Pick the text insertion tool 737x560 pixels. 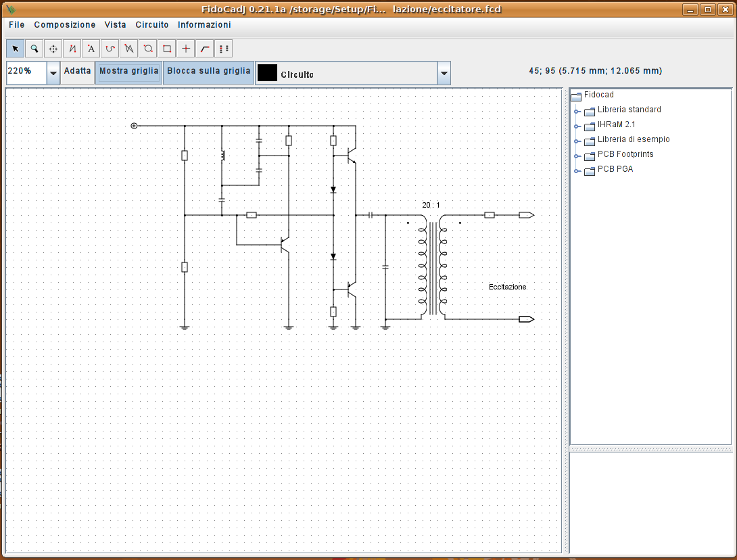click(91, 49)
